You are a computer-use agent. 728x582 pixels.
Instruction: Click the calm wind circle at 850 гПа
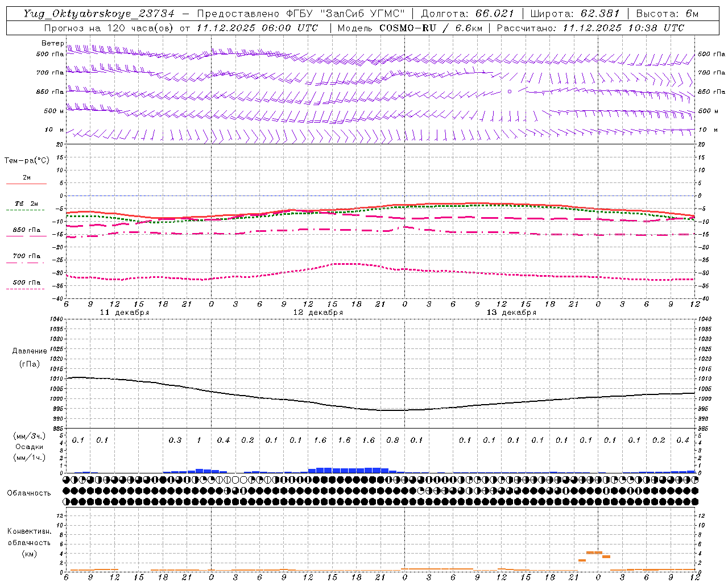[x=510, y=92]
